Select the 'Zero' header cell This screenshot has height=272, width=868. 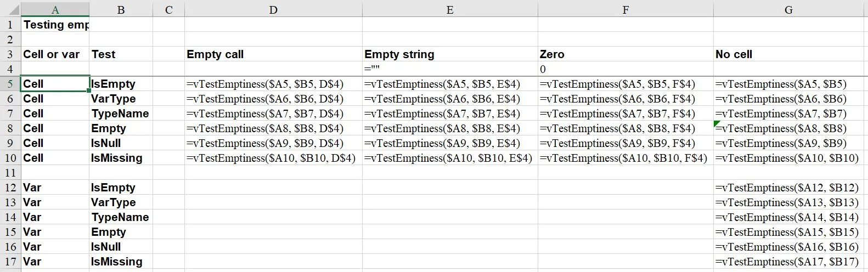click(552, 54)
